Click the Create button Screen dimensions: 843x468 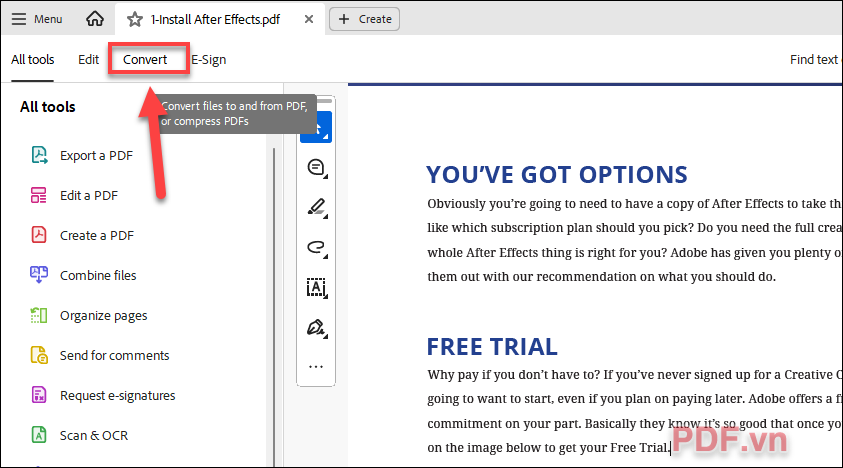(365, 19)
